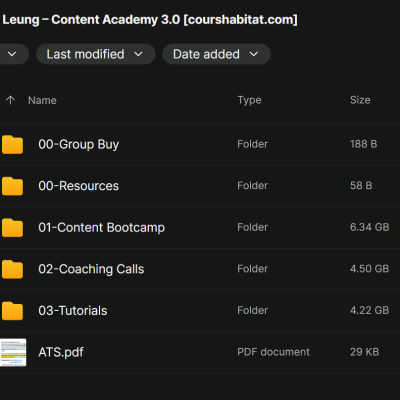
Task: Click the Folder type cell of 02-Coaching Calls
Action: (253, 269)
